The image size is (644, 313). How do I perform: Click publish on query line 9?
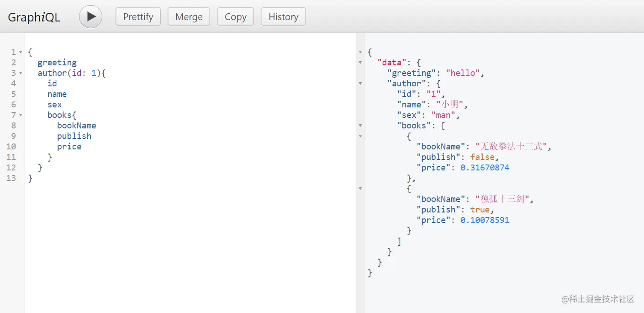pyautogui.click(x=74, y=136)
